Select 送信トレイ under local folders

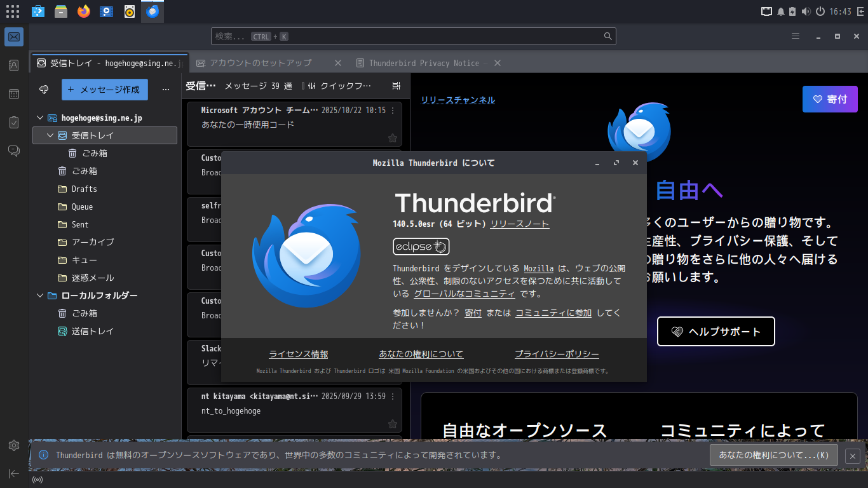pyautogui.click(x=105, y=331)
